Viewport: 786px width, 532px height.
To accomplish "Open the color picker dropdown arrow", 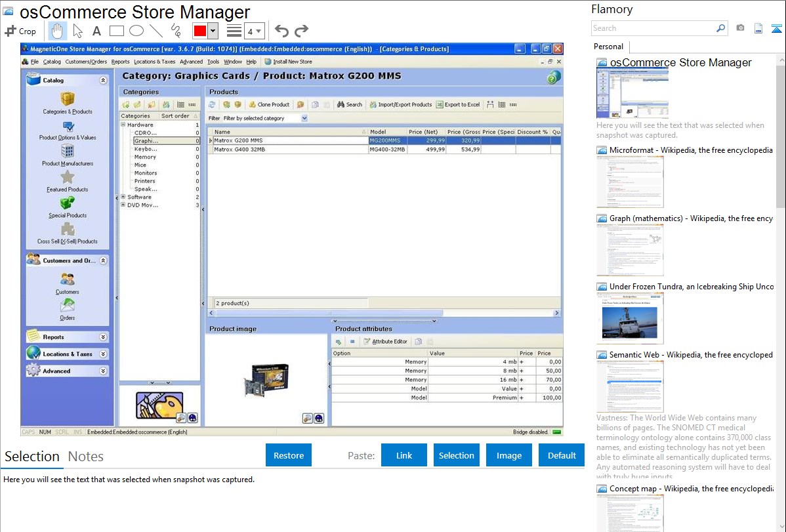I will pos(213,31).
